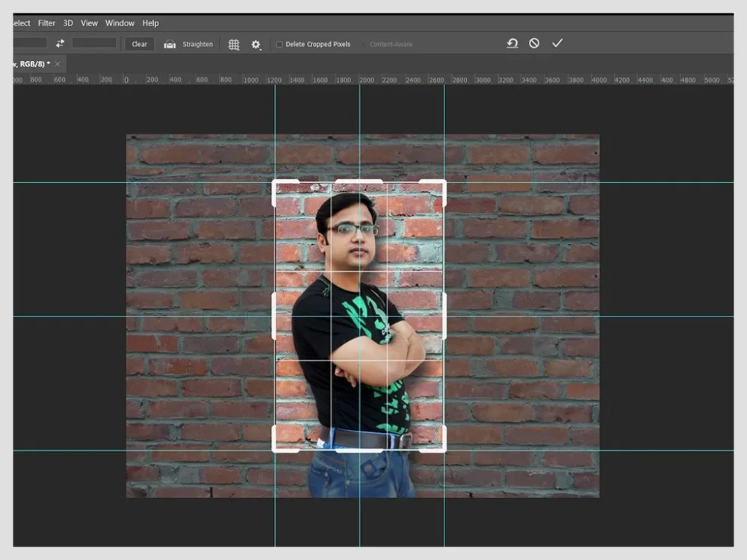This screenshot has height=560, width=747.
Task: Click bottom-center crop edge handle
Action: pos(359,450)
